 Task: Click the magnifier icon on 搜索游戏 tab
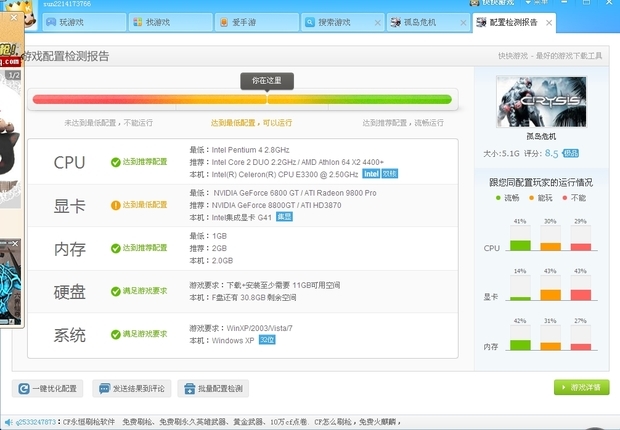tap(310, 22)
